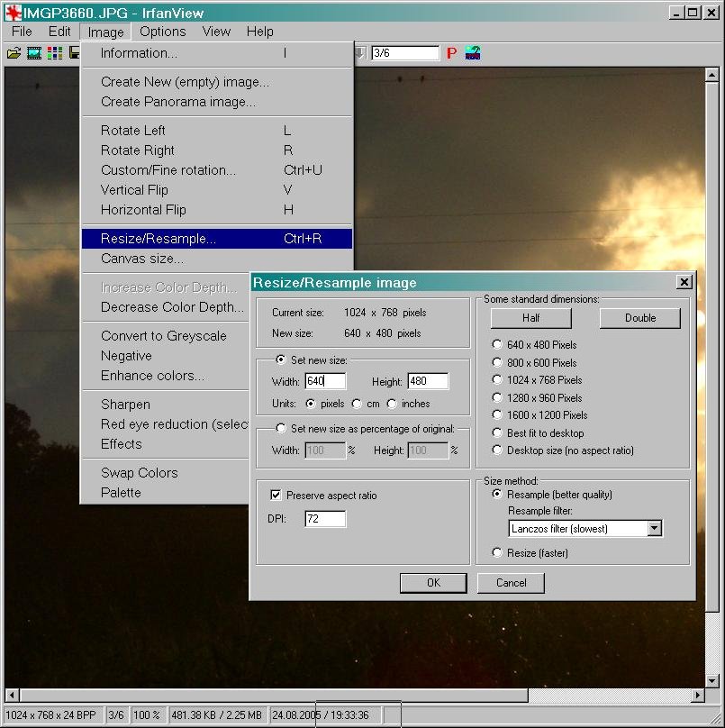Choose Canvas size from Image menu
The height and width of the screenshot is (728, 725).
point(142,259)
